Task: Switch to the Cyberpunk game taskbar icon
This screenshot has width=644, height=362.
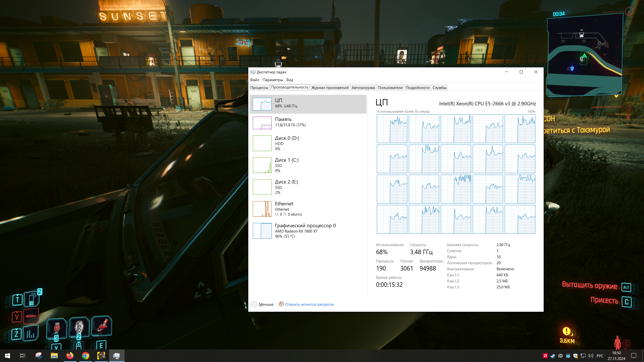Action: [x=101, y=356]
